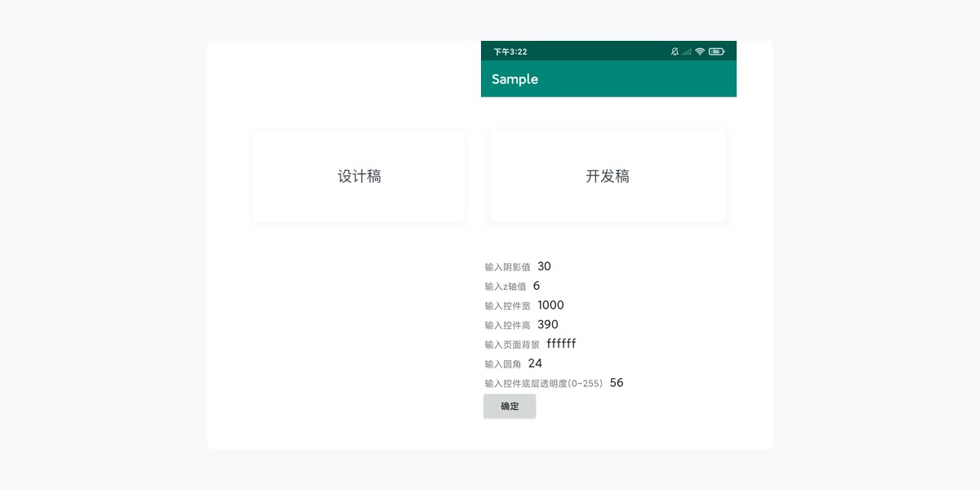Click the shadow value field showing 30

(545, 266)
